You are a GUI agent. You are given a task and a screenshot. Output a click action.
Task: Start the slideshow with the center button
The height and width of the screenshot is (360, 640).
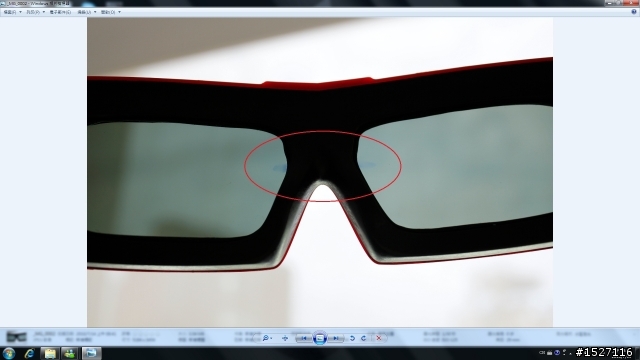click(320, 338)
